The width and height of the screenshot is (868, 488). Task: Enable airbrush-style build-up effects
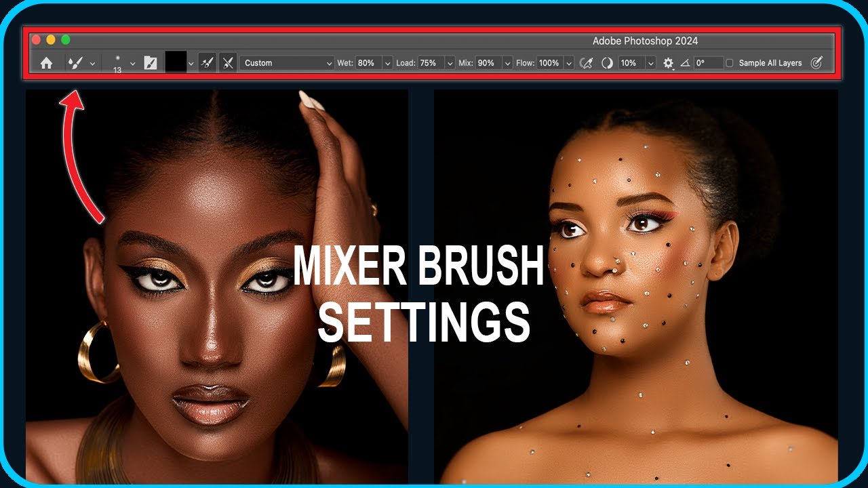pos(587,63)
